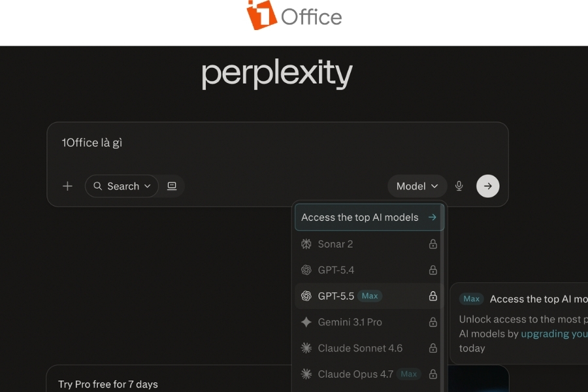Click the lock icon next to Sonar 2

pos(433,244)
